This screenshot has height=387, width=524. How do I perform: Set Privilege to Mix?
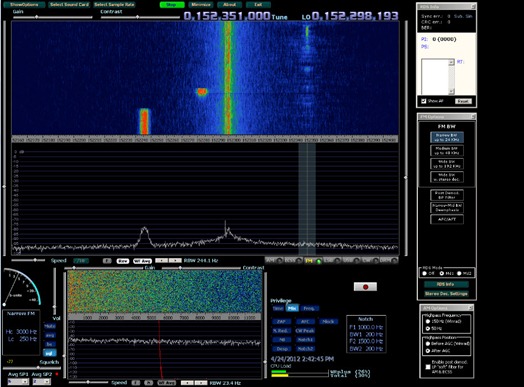click(x=292, y=308)
